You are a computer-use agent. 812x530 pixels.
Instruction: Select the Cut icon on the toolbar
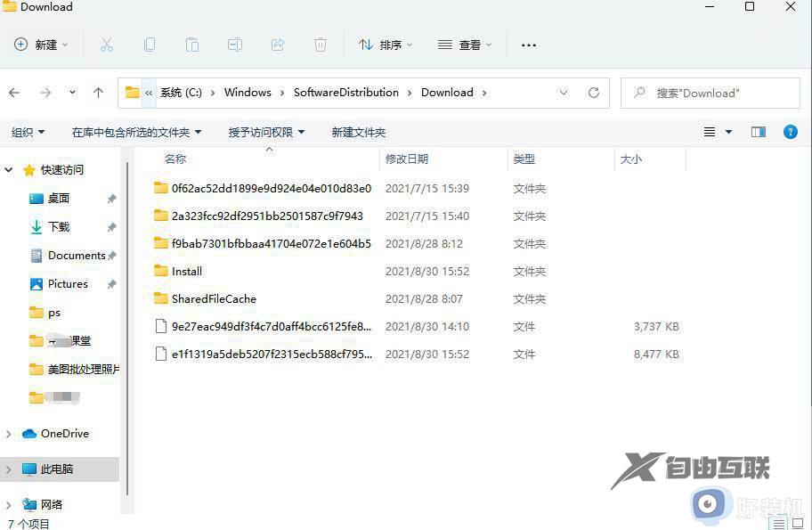click(x=107, y=45)
